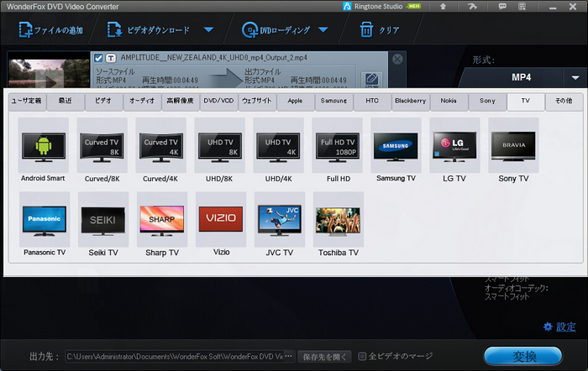
Task: Switch to the Samsung tab
Action: 333,102
